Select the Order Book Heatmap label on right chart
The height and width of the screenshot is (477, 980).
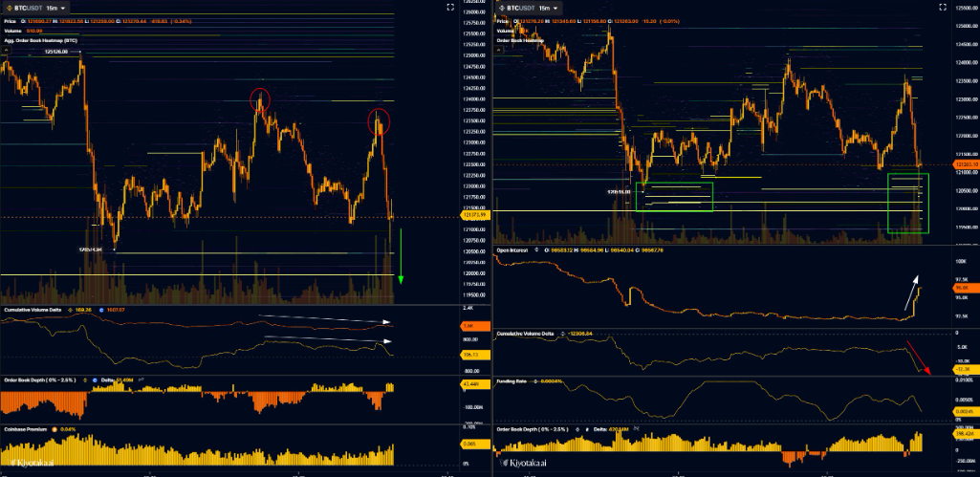[x=523, y=41]
